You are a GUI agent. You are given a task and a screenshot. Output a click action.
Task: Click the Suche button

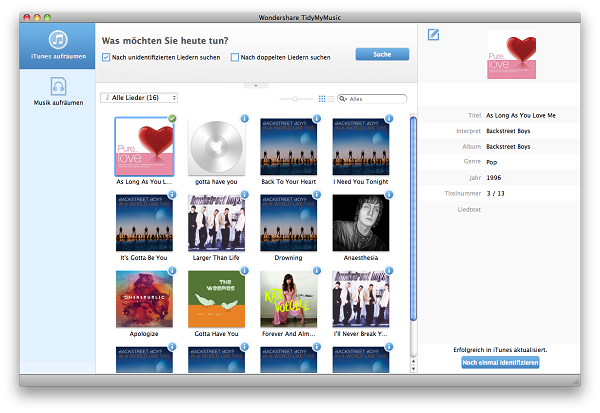click(x=382, y=54)
